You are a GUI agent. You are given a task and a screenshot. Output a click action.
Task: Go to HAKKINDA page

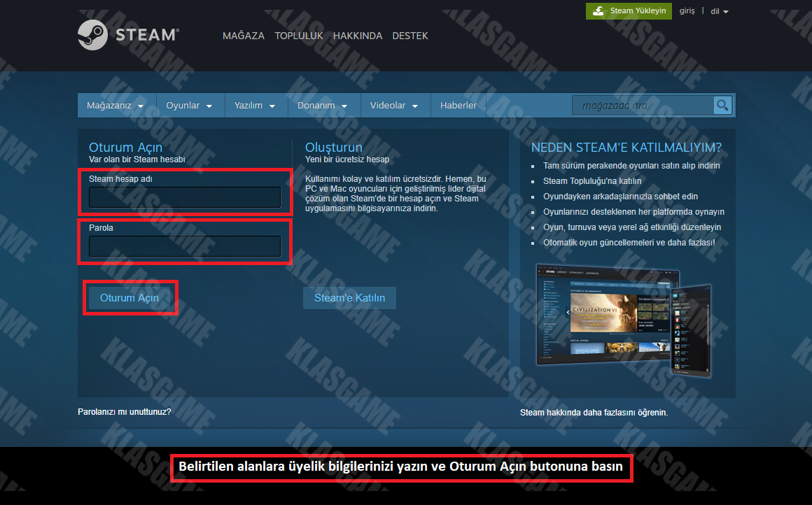click(358, 36)
